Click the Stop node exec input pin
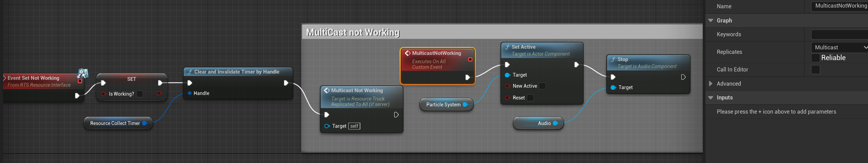 613,77
